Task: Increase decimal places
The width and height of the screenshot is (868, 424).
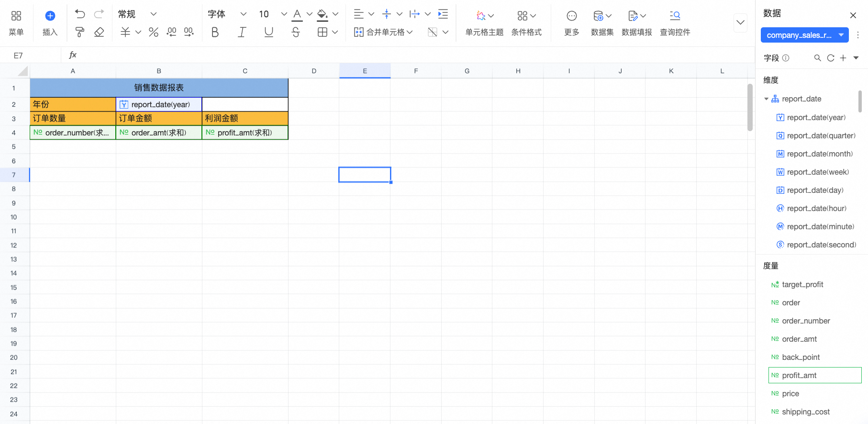Action: [189, 32]
